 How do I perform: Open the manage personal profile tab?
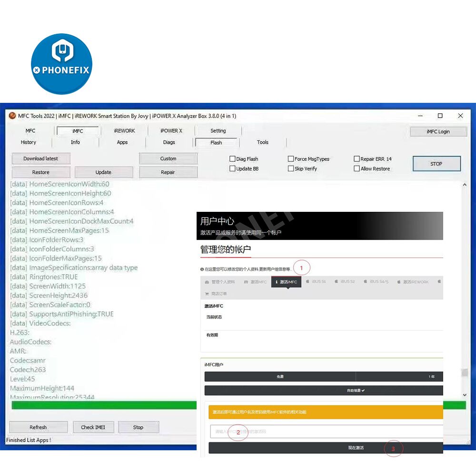[220, 282]
